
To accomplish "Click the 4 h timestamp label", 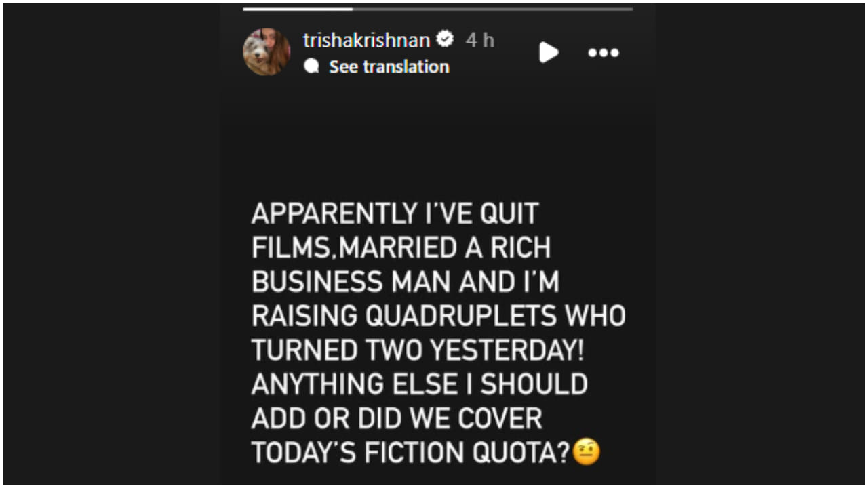I will click(479, 39).
